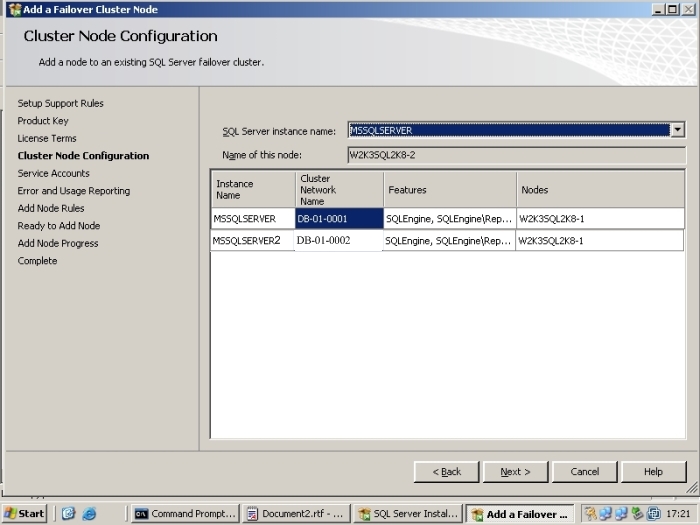
Task: Switch to SQL Server Installation taskbar window
Action: click(408, 514)
